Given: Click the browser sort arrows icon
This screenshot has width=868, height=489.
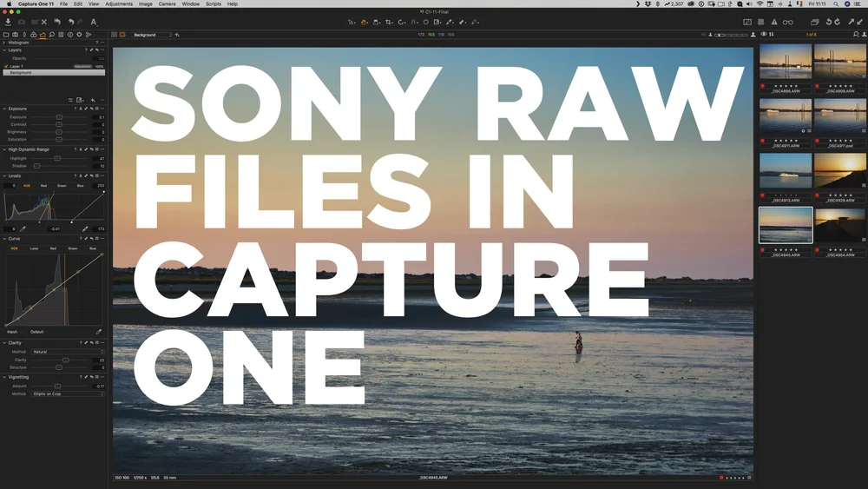Looking at the screenshot, I should [771, 35].
